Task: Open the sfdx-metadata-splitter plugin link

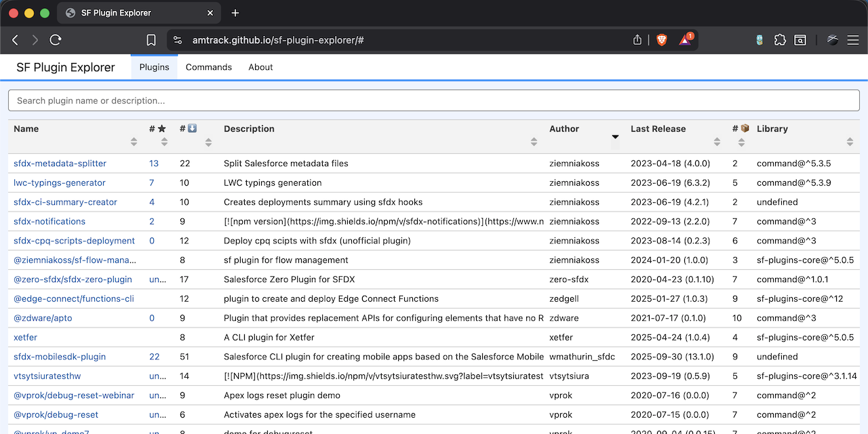Action: click(60, 163)
